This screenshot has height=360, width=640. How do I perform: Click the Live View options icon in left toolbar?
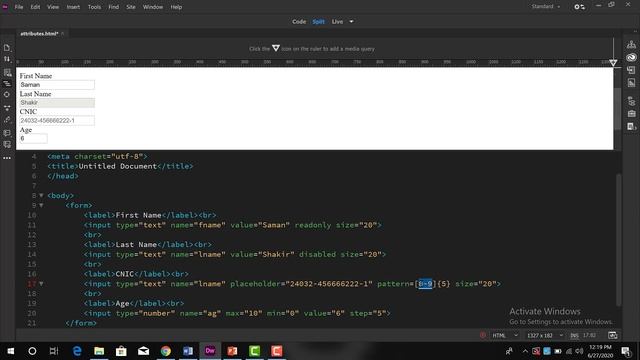[7, 73]
